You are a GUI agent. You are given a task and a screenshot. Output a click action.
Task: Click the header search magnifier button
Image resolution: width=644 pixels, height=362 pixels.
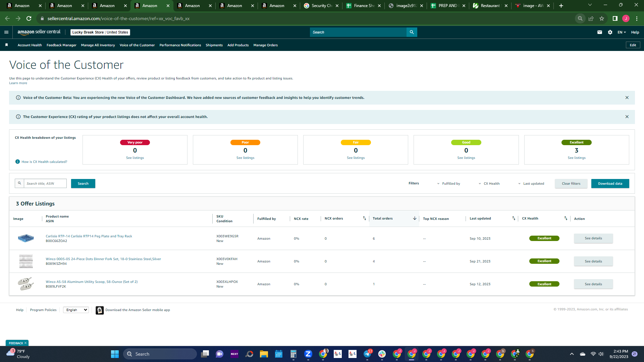(x=412, y=32)
